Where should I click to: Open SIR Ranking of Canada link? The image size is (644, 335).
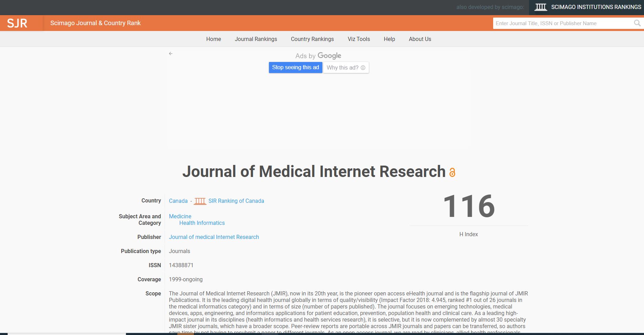(x=236, y=201)
